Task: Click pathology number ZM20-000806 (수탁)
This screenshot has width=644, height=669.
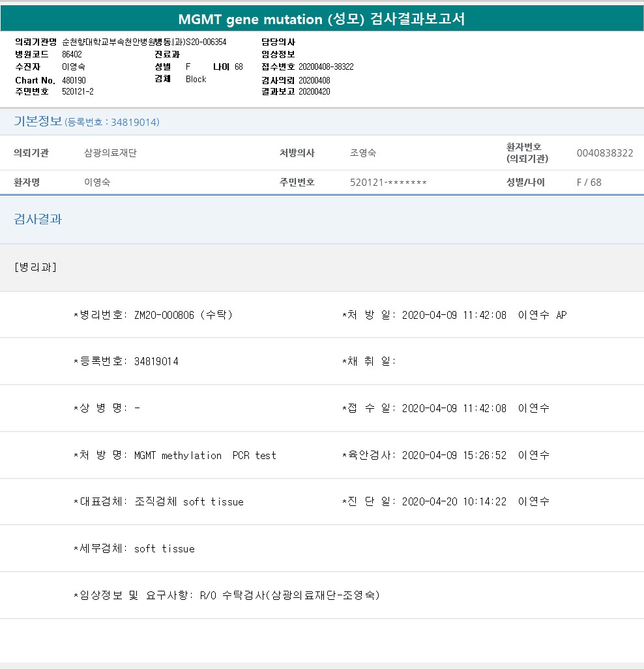Action: pos(183,315)
